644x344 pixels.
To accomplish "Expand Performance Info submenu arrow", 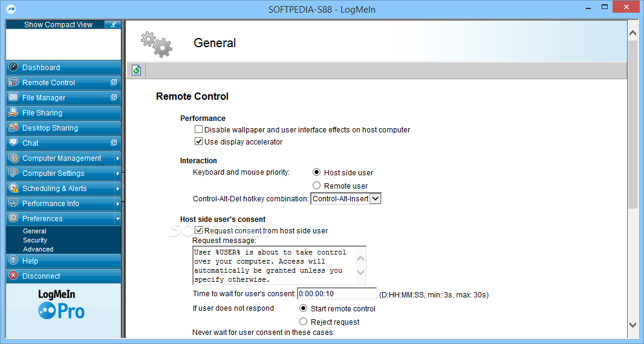I will pos(117,204).
